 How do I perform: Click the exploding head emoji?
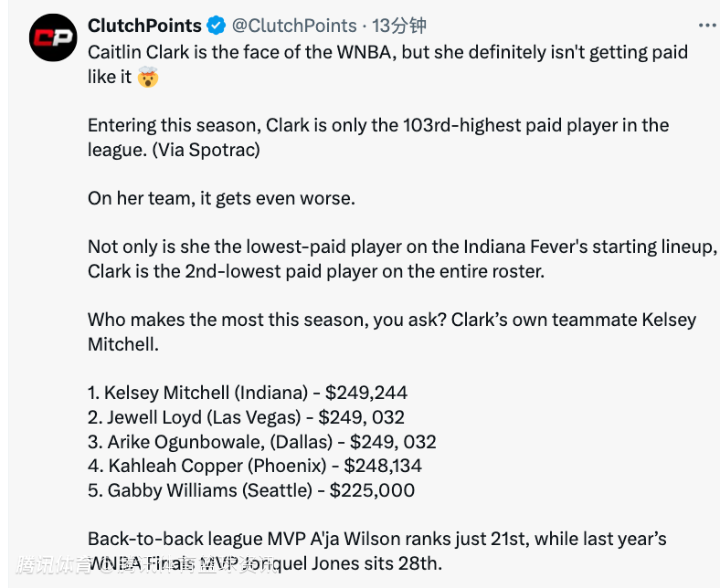[x=148, y=77]
